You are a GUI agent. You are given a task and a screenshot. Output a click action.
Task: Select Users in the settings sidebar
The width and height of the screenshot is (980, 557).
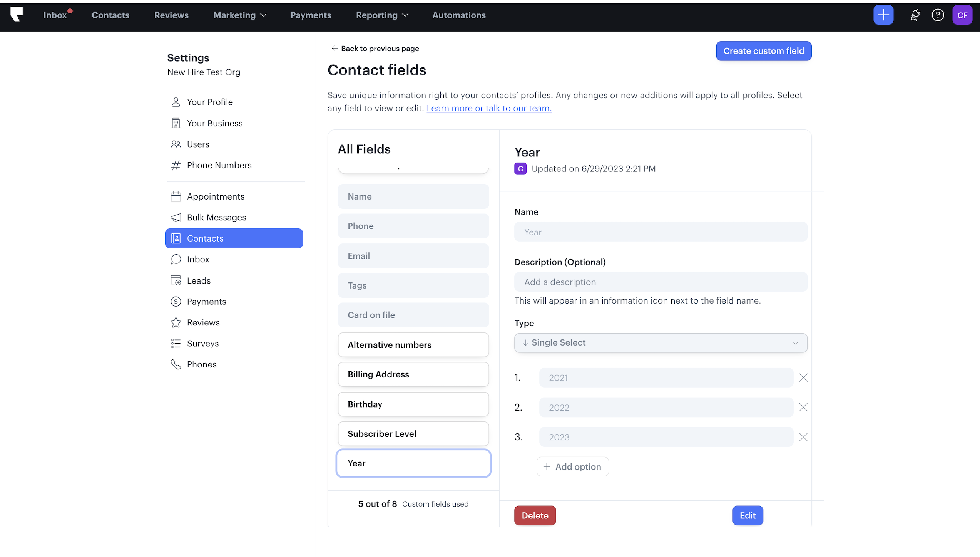coord(199,144)
